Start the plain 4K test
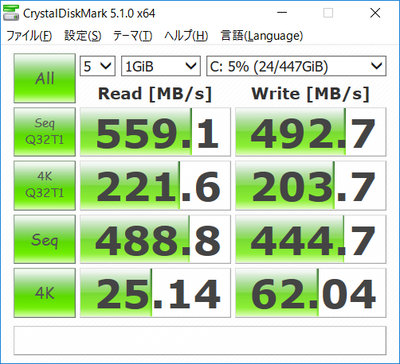The height and width of the screenshot is (364, 400). (45, 293)
